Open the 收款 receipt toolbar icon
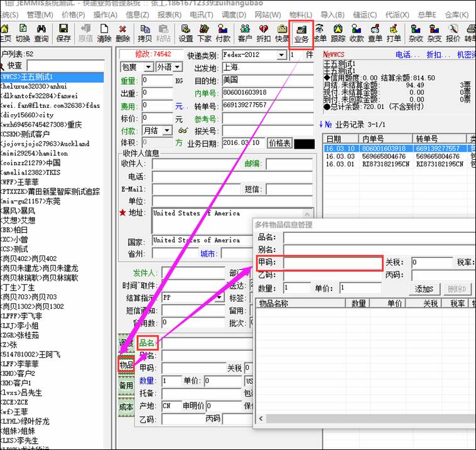Image resolution: width=476 pixels, height=450 pixels. click(x=357, y=33)
